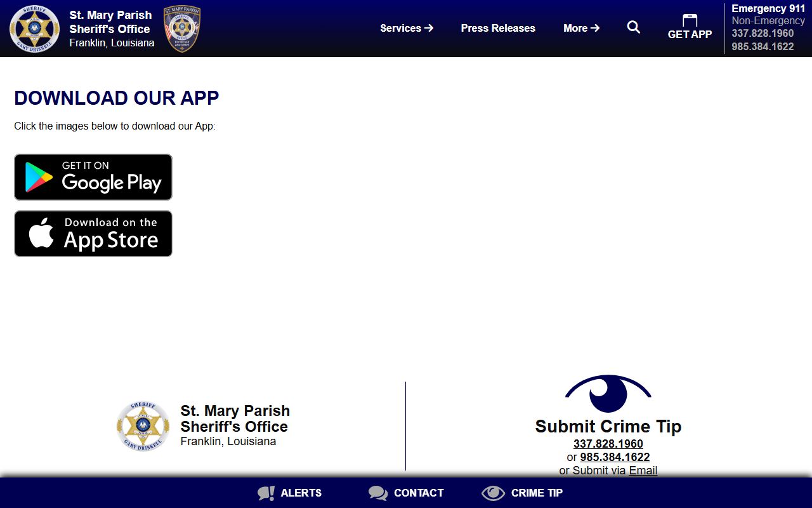Viewport: 812px width, 508px height.
Task: Click the phone icon above GET APP
Action: (690, 20)
